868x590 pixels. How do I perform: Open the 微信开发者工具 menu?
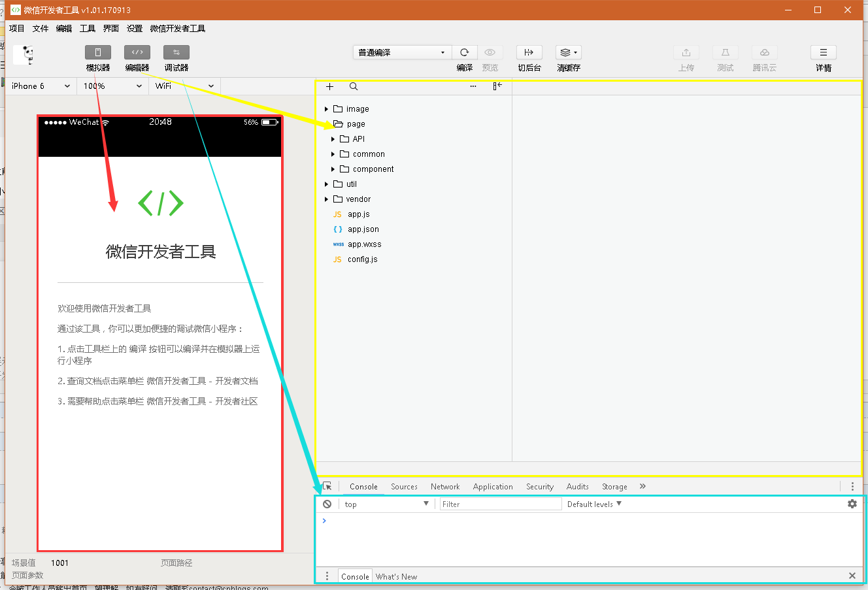pos(178,29)
